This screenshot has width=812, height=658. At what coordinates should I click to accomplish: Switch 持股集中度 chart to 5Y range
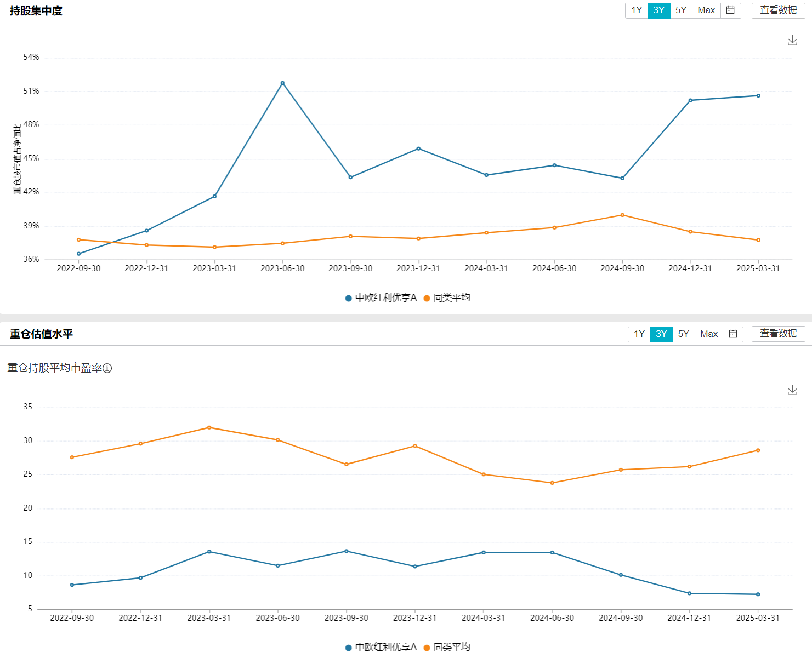681,10
